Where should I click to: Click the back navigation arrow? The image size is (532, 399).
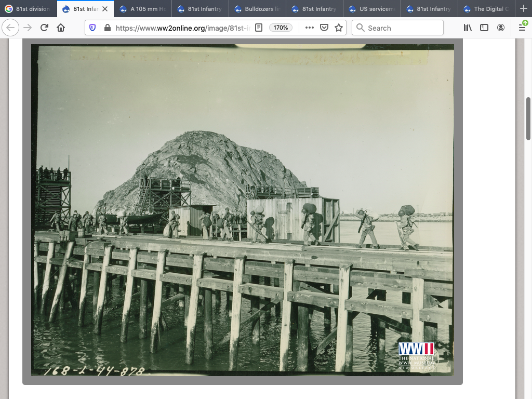click(x=10, y=28)
